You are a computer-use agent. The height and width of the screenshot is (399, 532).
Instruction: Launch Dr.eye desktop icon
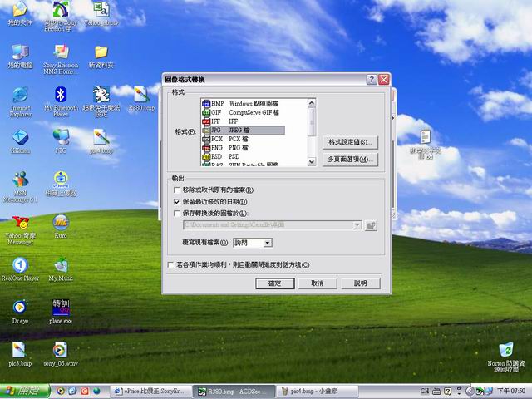[20, 313]
